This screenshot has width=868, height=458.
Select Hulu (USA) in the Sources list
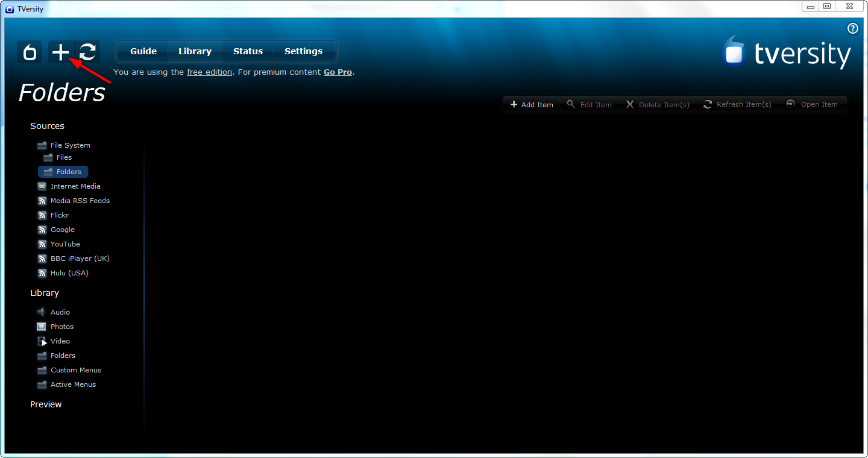(x=68, y=273)
